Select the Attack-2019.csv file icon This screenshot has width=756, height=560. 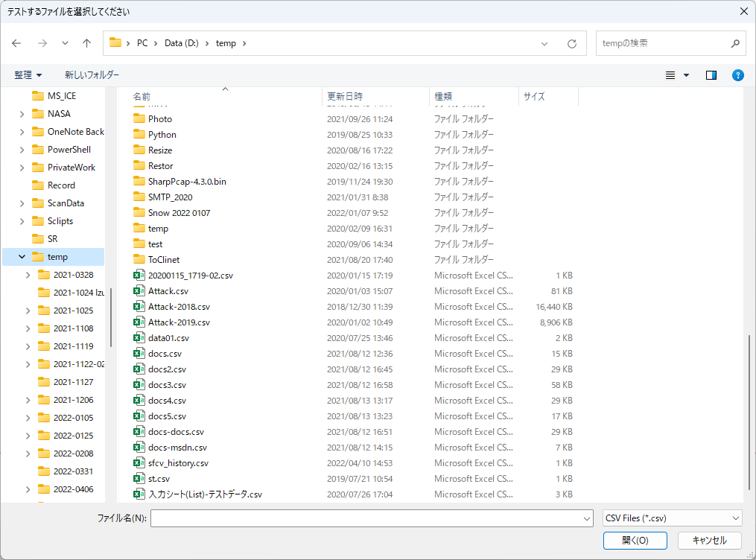point(139,322)
